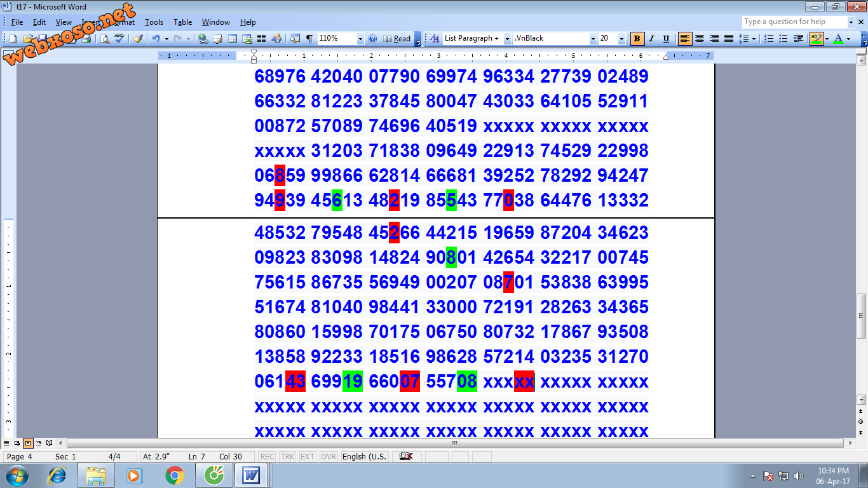
Task: Select browse object button on scrollbar
Action: [862, 421]
